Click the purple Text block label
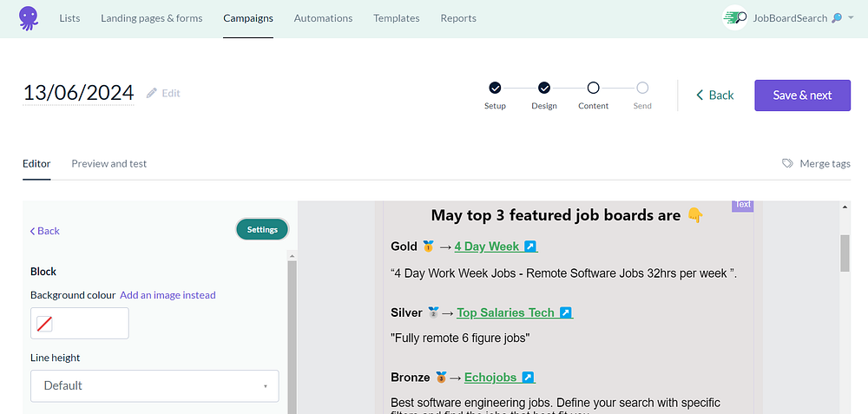The width and height of the screenshot is (868, 414). [742, 205]
